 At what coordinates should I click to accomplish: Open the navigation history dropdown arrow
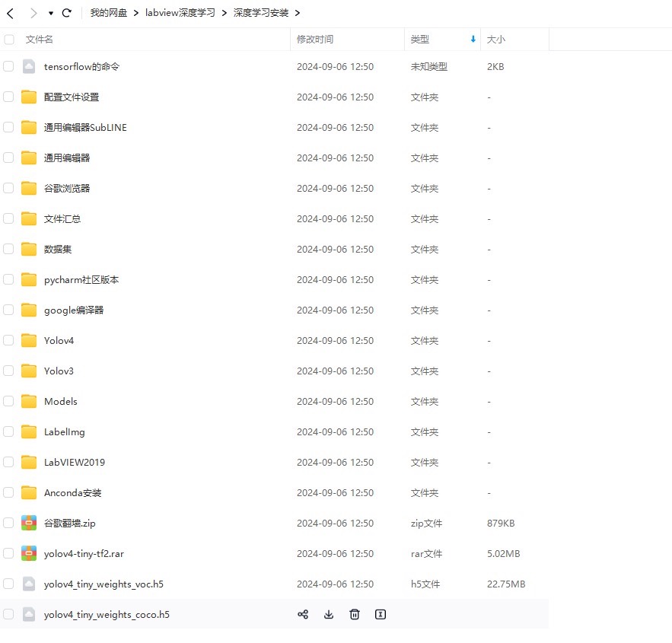tap(50, 13)
